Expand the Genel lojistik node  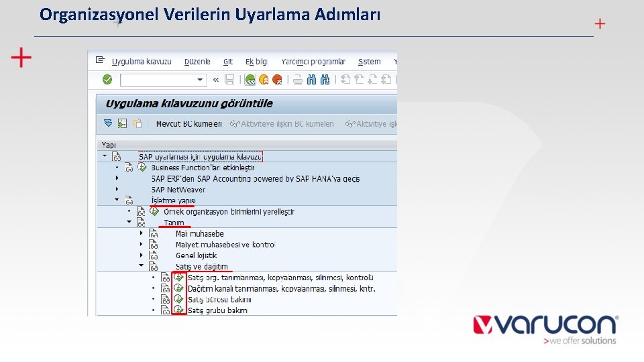[x=142, y=255]
